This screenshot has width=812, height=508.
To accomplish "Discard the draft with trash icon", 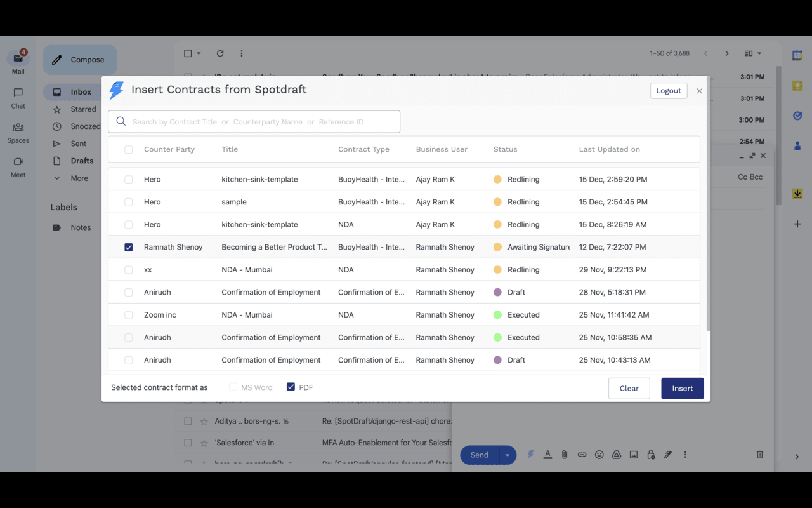I will point(760,455).
